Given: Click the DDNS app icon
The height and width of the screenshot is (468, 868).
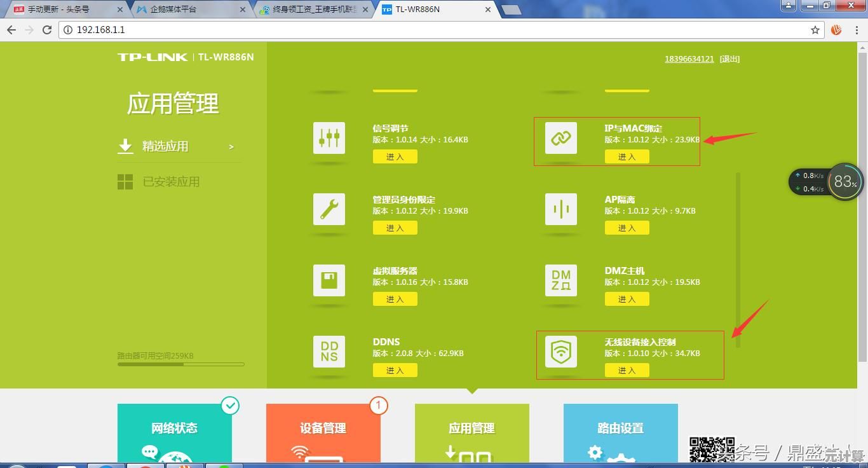Looking at the screenshot, I should click(329, 352).
